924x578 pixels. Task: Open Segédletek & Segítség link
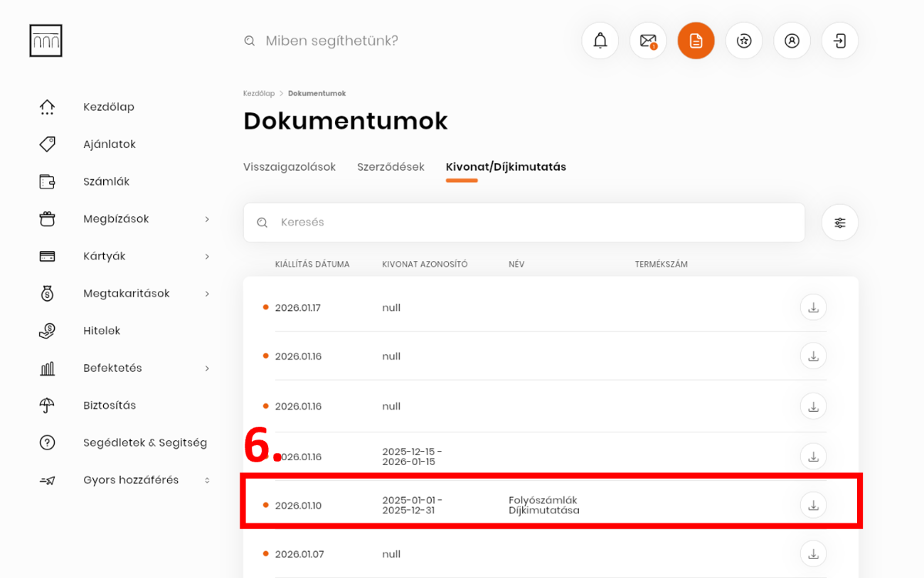(145, 443)
